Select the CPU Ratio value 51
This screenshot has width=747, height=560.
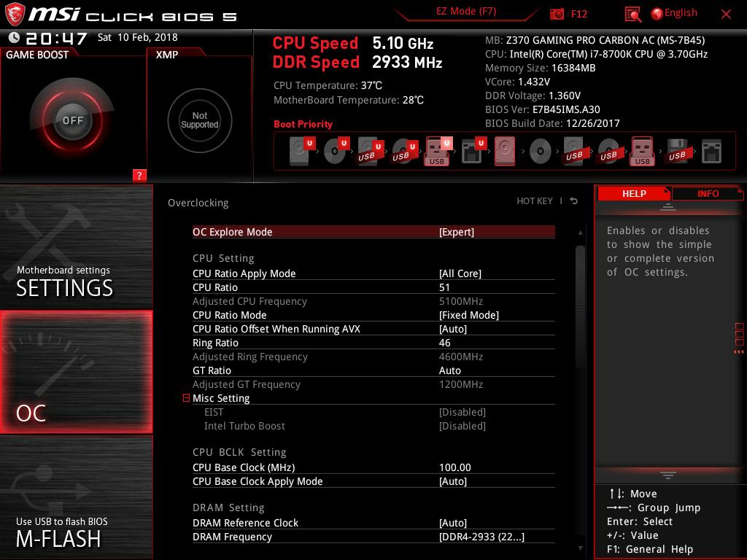pos(444,287)
